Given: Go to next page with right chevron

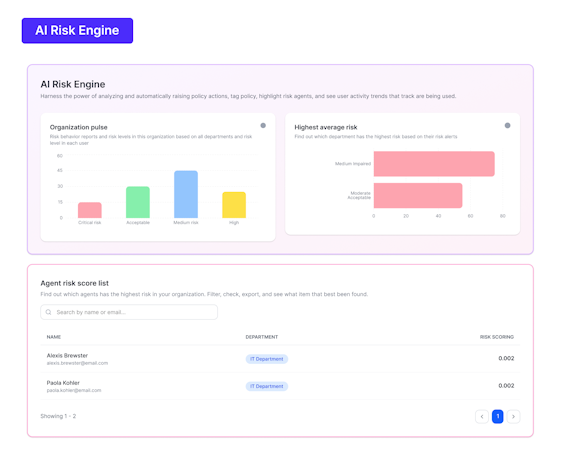Looking at the screenshot, I should point(513,416).
